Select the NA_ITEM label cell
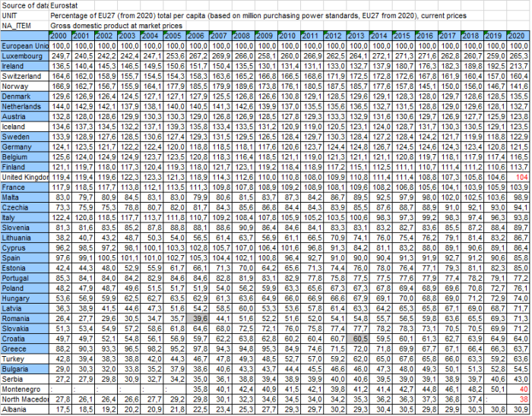Viewport: 532px width, 416px height. pos(24,25)
